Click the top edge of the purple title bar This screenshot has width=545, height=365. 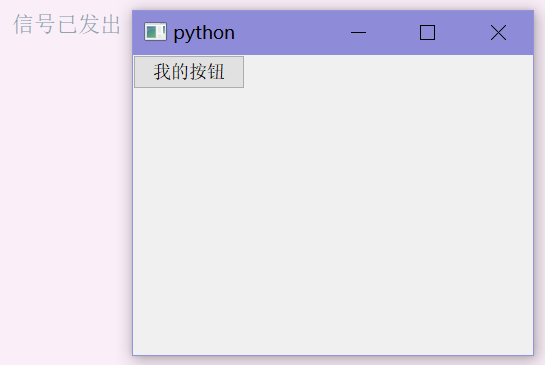pyautogui.click(x=333, y=11)
